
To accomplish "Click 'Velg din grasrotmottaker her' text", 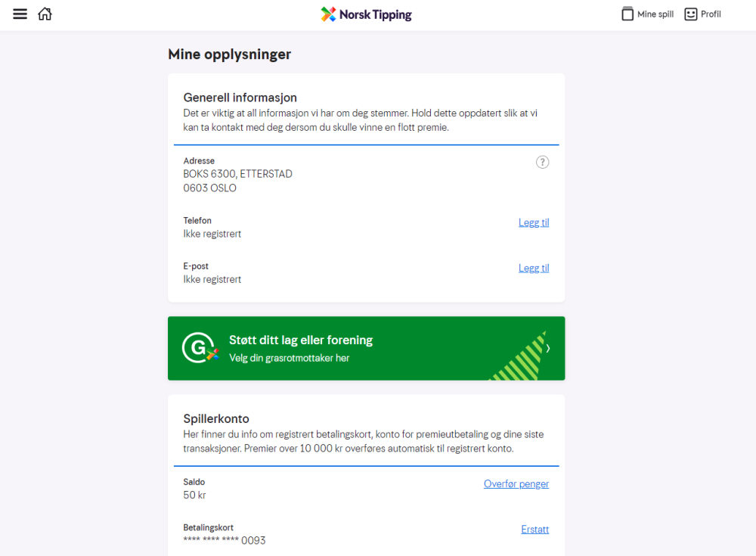I will pyautogui.click(x=289, y=358).
